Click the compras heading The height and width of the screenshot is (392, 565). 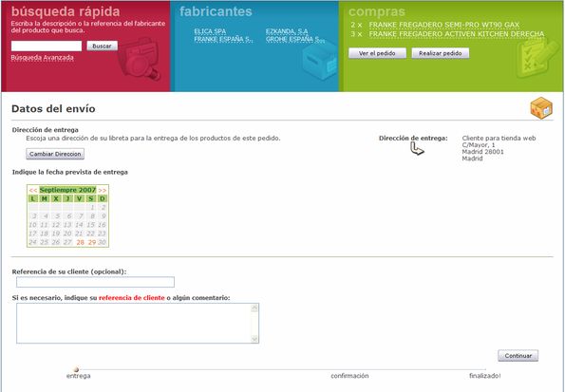pos(377,12)
